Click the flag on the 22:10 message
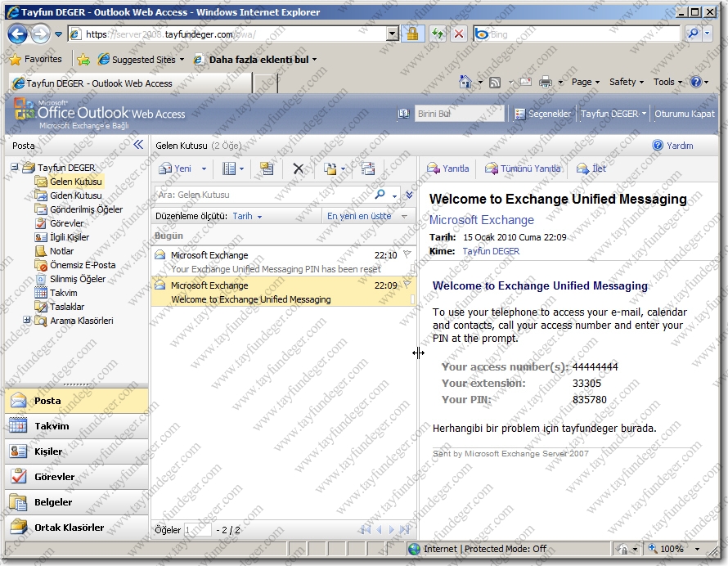Viewport: 728px width, 566px height. click(407, 254)
